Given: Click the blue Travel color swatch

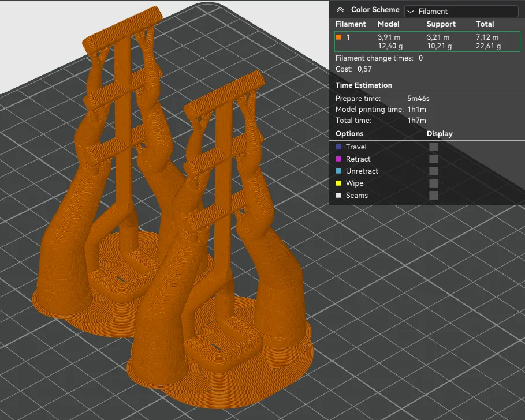Looking at the screenshot, I should (339, 147).
